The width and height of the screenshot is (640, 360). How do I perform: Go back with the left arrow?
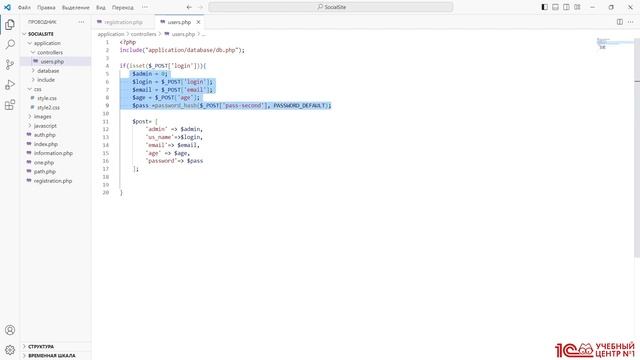coord(189,7)
